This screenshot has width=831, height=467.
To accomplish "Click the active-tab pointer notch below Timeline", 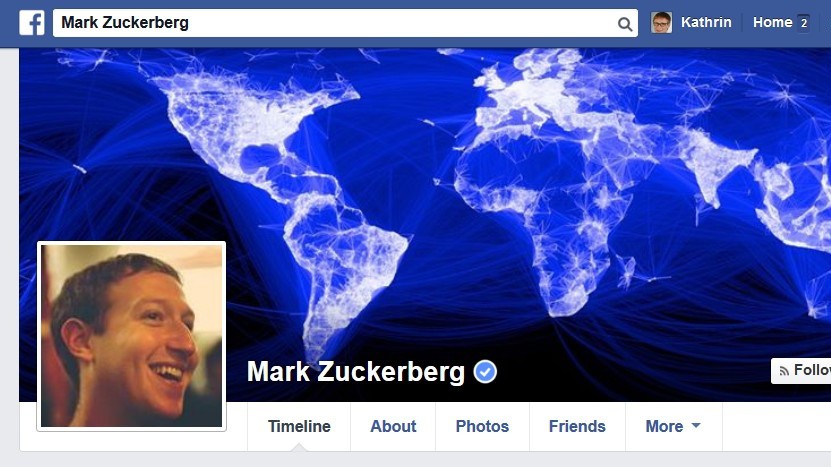I will point(299,447).
